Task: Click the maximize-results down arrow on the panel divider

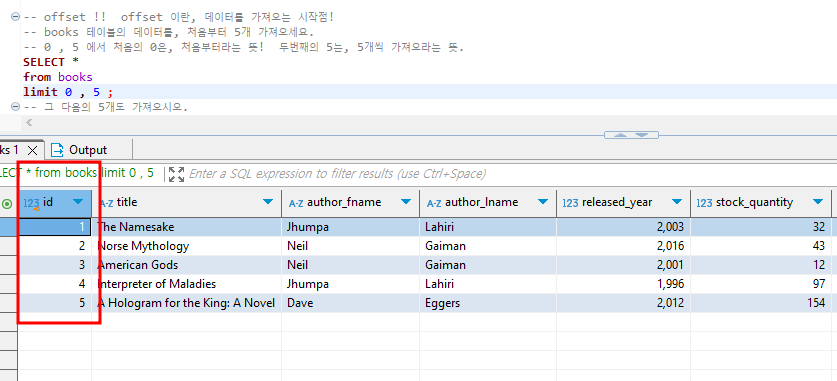Action: pyautogui.click(x=642, y=136)
